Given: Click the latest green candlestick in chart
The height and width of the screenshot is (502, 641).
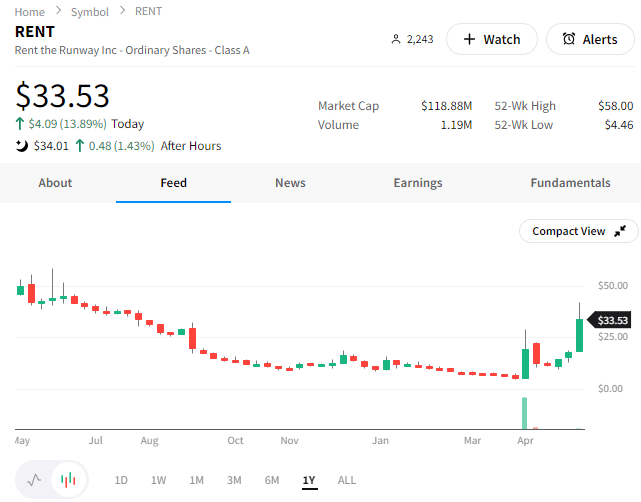Looking at the screenshot, I should pos(579,335).
